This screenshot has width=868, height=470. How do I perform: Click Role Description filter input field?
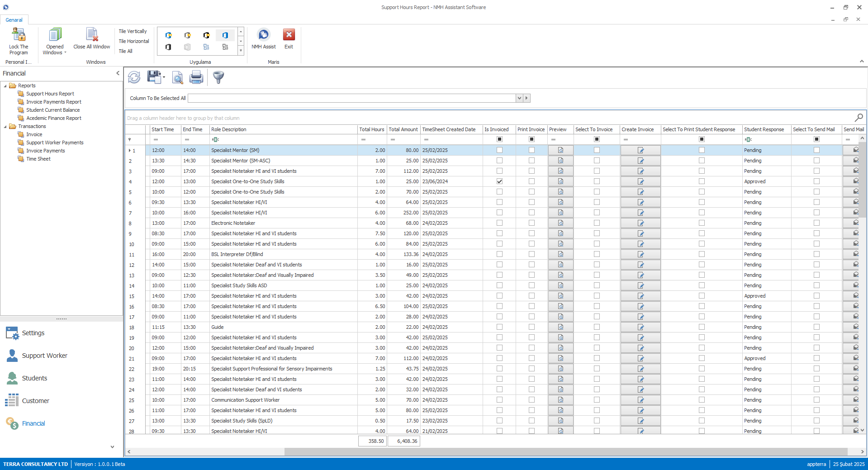[x=283, y=139]
